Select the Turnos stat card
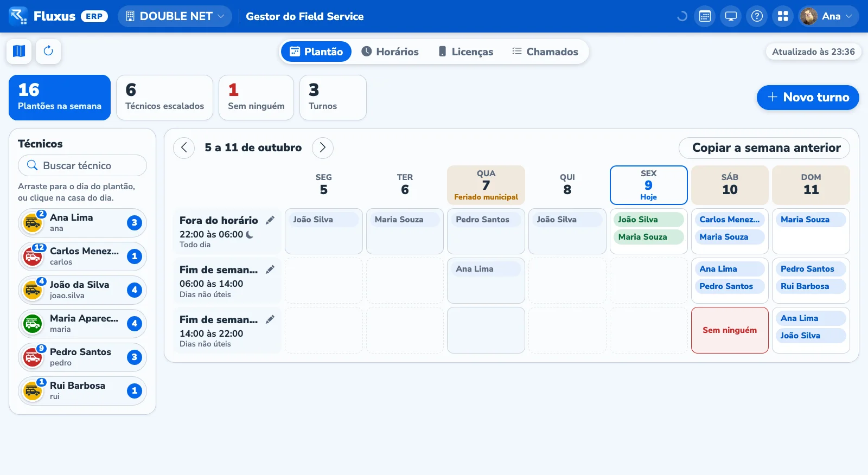This screenshot has width=868, height=475. click(x=333, y=98)
